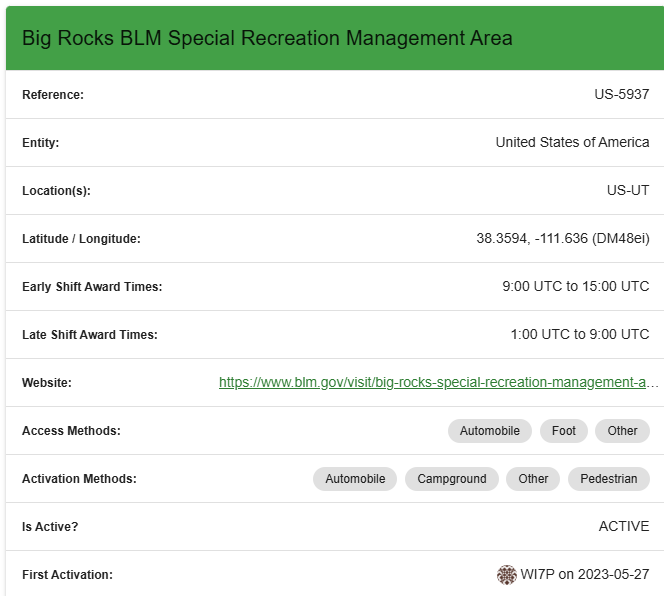Select the Foot access method chip
The height and width of the screenshot is (596, 664).
(x=564, y=431)
